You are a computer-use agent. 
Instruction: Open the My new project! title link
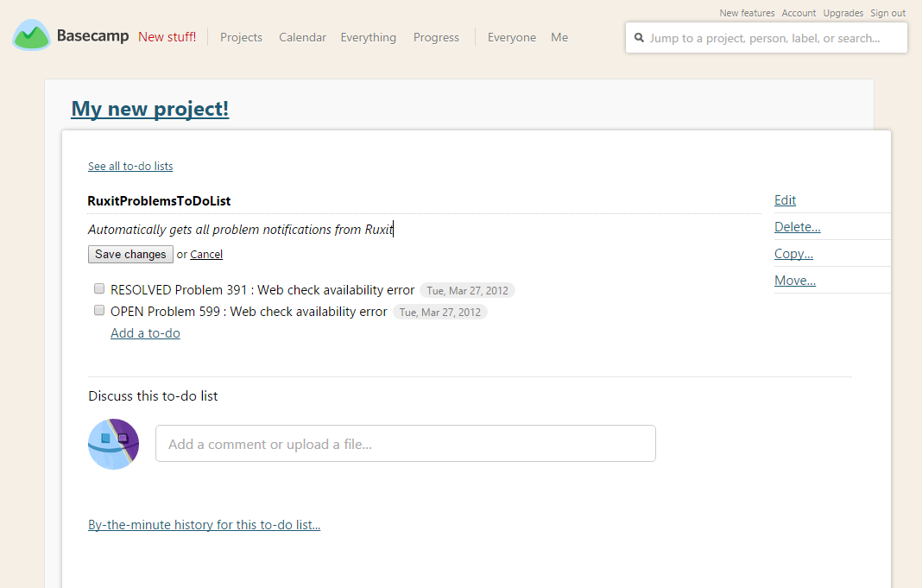pyautogui.click(x=149, y=109)
